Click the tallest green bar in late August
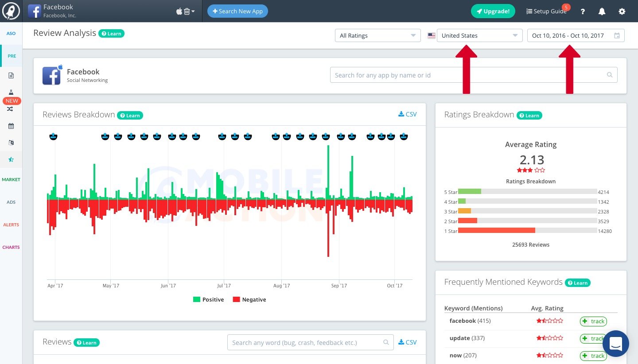Viewport: 638px width, 364px height. [328, 172]
